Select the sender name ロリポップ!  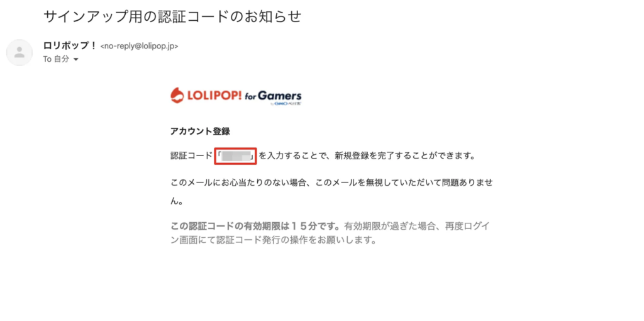coord(69,45)
